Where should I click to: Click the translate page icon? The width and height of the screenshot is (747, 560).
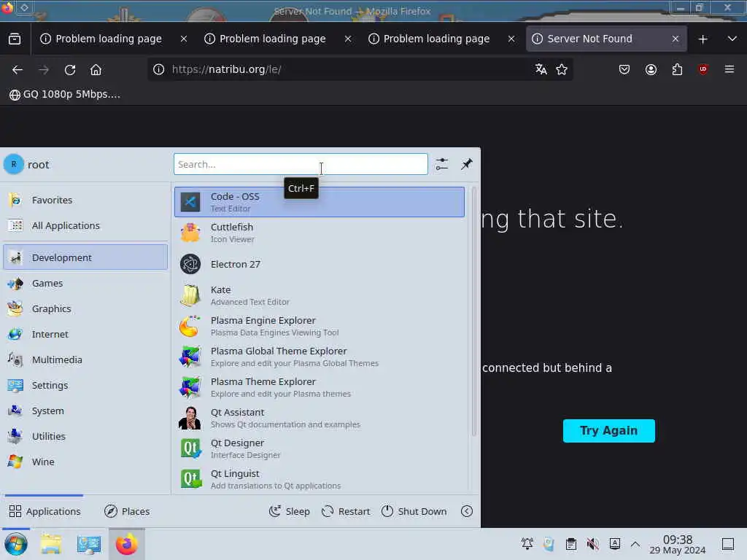point(541,69)
